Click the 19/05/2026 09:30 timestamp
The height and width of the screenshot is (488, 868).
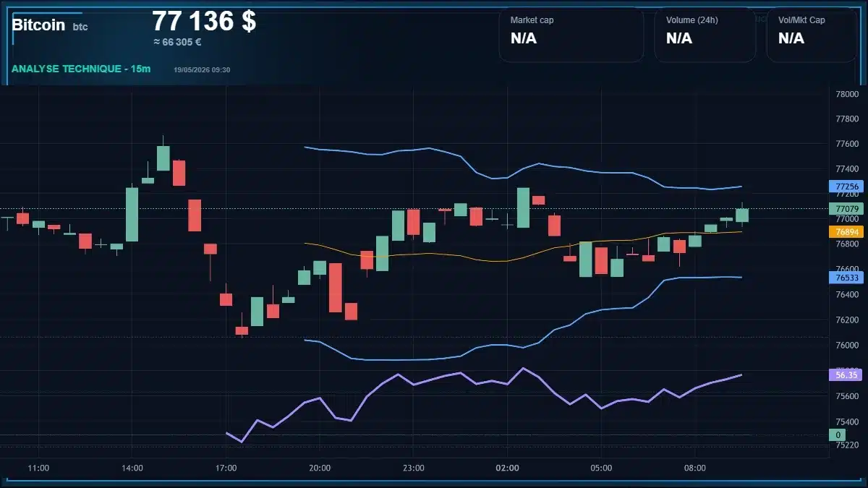coord(202,69)
